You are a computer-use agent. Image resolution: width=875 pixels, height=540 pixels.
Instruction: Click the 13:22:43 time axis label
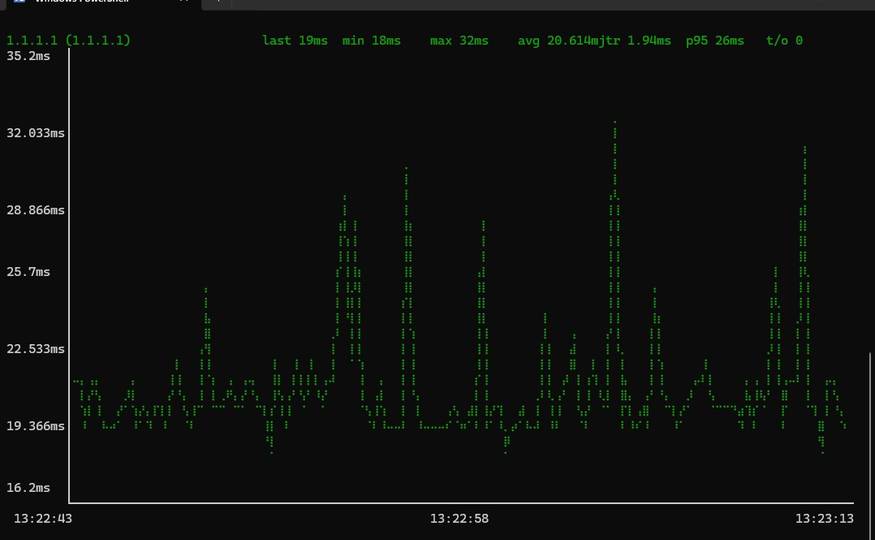click(x=42, y=518)
